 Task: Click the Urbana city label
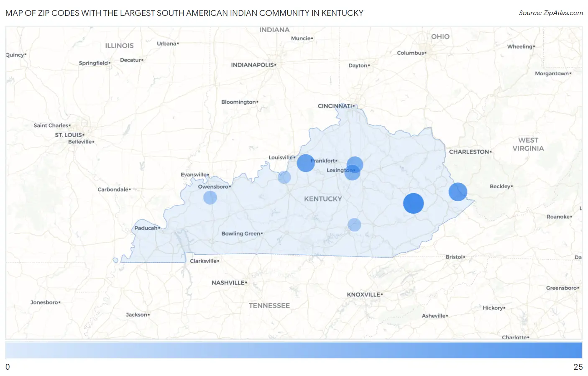(x=167, y=43)
